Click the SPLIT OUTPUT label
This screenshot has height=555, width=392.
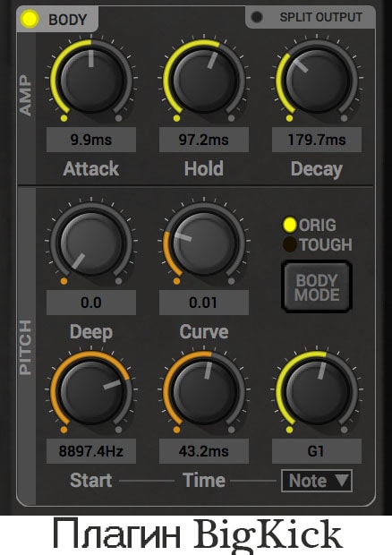click(x=321, y=17)
